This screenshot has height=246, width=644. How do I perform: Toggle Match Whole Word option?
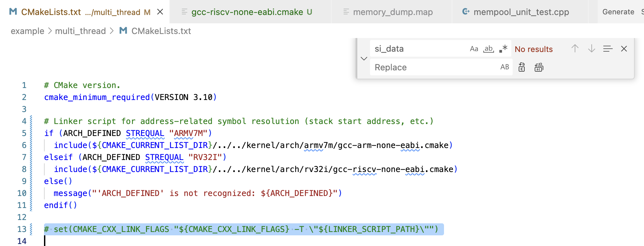coord(489,49)
